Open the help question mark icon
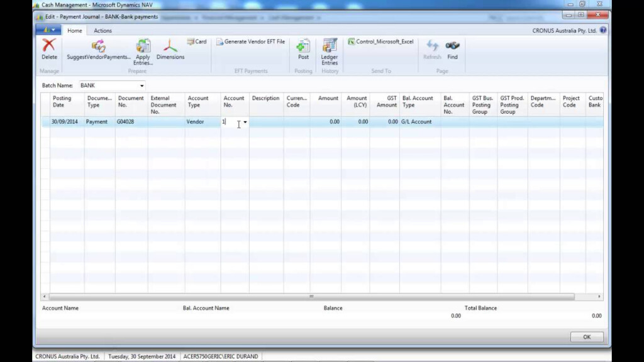The image size is (644, 362). [603, 30]
